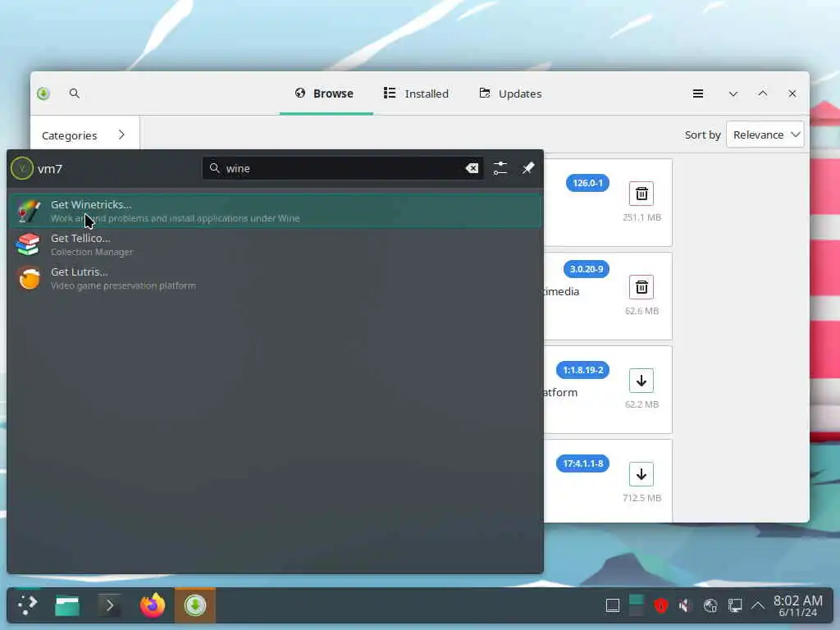Click the muted volume tray icon
This screenshot has width=840, height=630.
coord(685,606)
